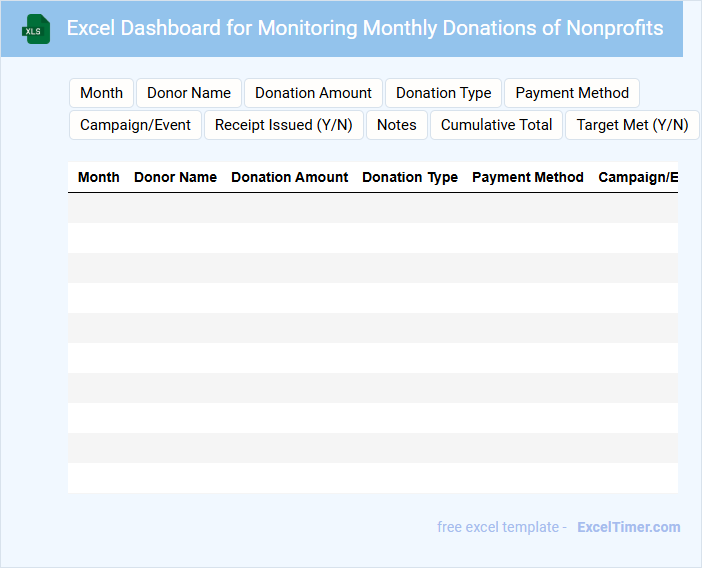Select the Payment Method tag button
Viewport: 702px width, 568px height.
coord(572,93)
